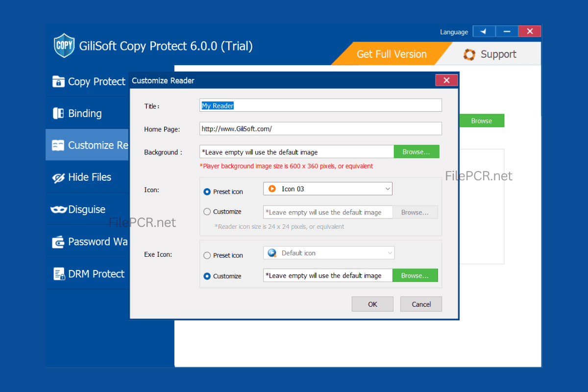
Task: Click Cancel in Customize Reader dialog
Action: click(x=421, y=304)
